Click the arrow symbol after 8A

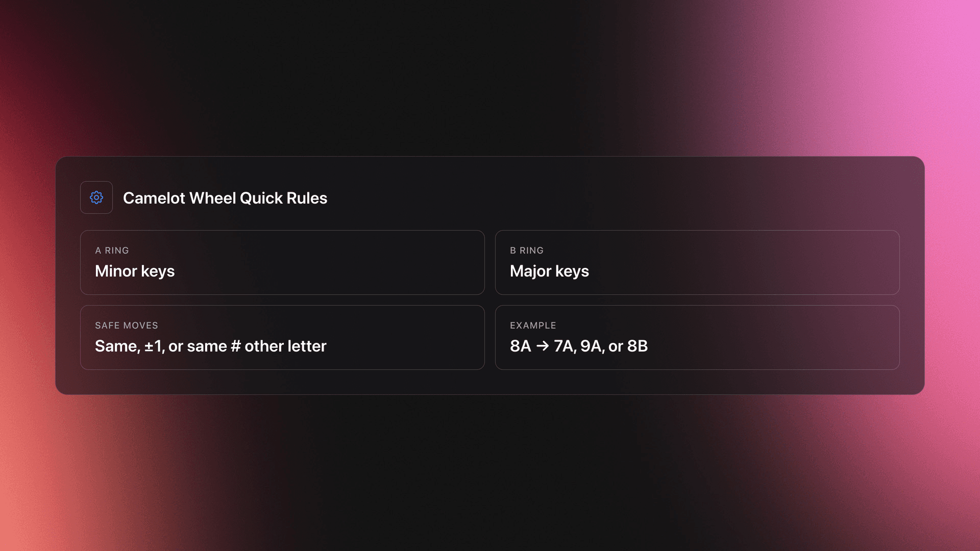[543, 346]
